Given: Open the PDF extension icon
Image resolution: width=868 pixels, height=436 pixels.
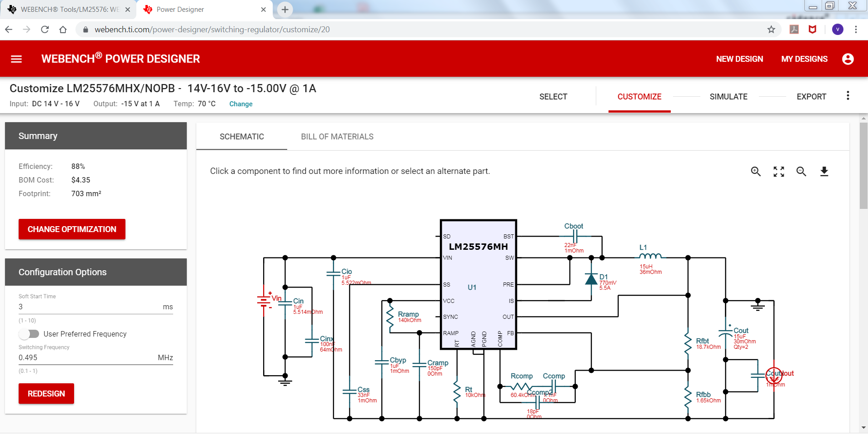Looking at the screenshot, I should tap(794, 30).
